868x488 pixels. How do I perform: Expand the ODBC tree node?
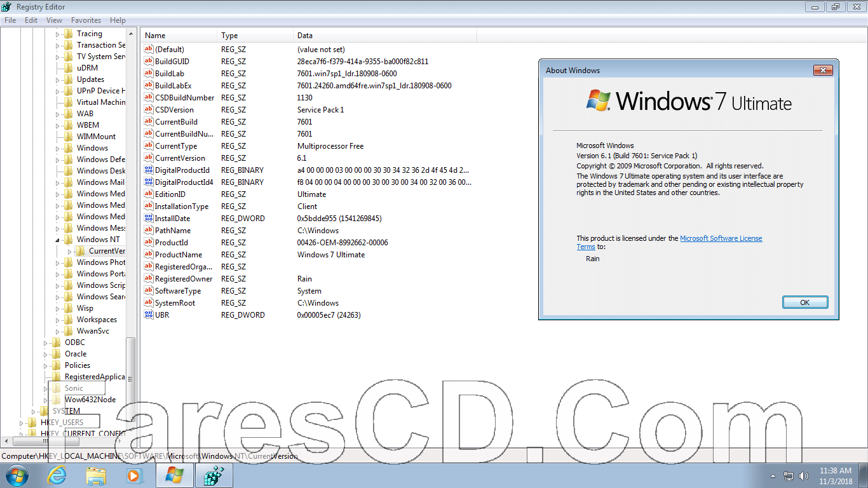coord(45,342)
